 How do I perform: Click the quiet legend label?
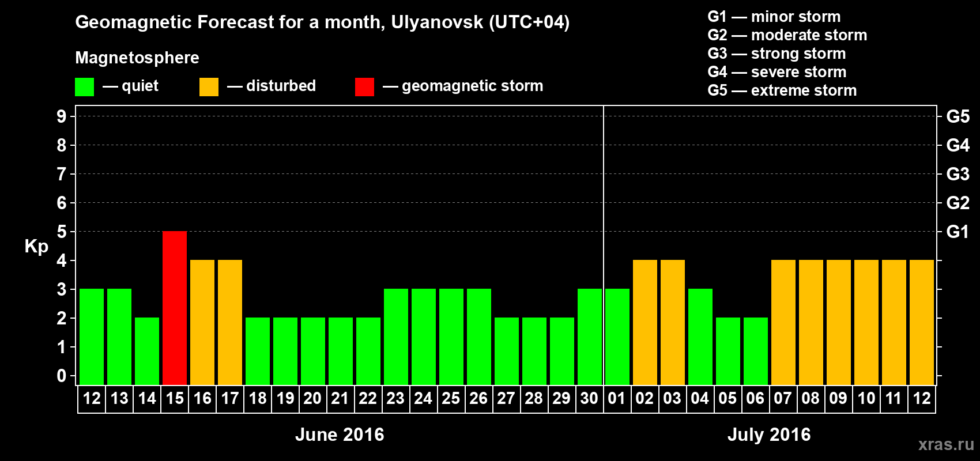point(140,86)
